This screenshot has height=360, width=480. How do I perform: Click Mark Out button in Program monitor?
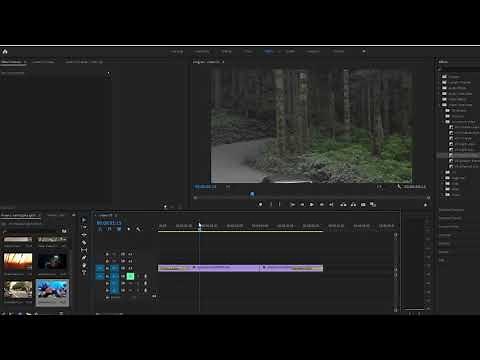tap(279, 204)
